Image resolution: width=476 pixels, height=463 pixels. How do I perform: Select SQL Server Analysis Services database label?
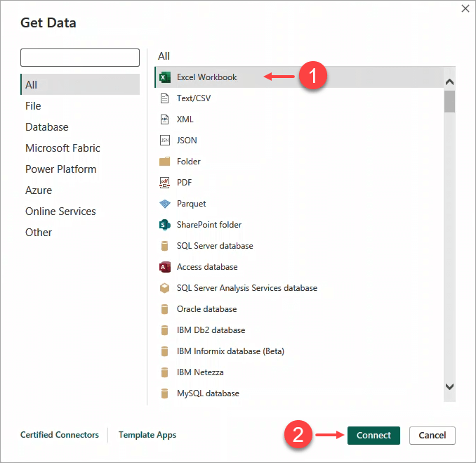coord(247,288)
